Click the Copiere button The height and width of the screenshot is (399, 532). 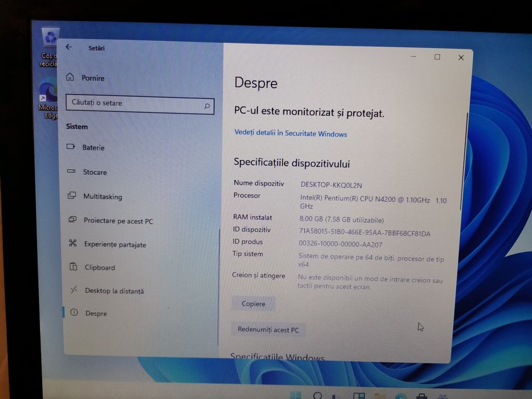(x=253, y=304)
